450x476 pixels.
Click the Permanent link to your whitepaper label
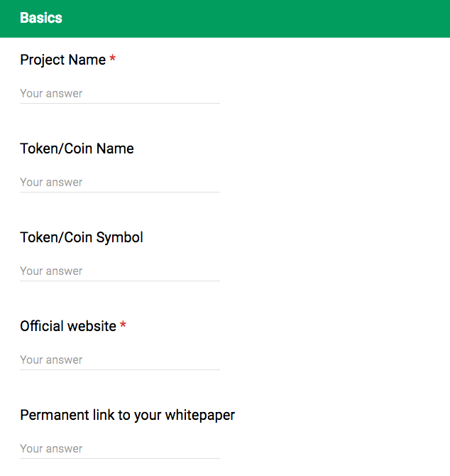point(127,416)
